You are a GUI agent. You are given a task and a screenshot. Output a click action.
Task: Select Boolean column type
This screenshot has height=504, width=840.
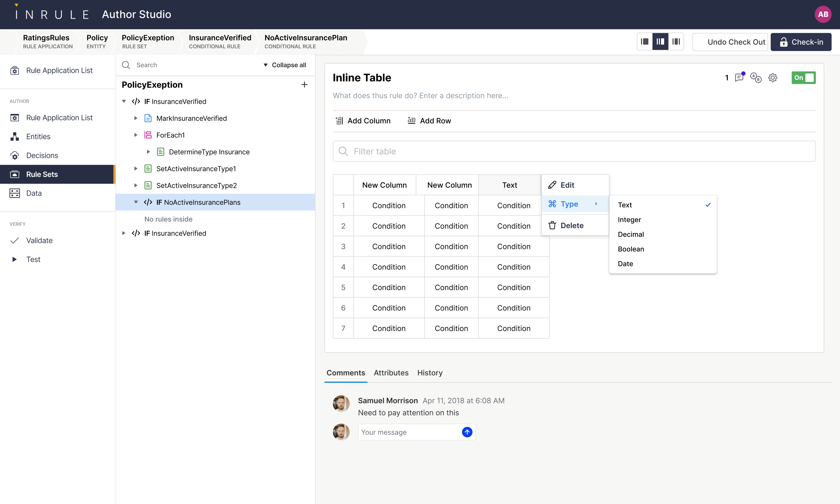663,249
